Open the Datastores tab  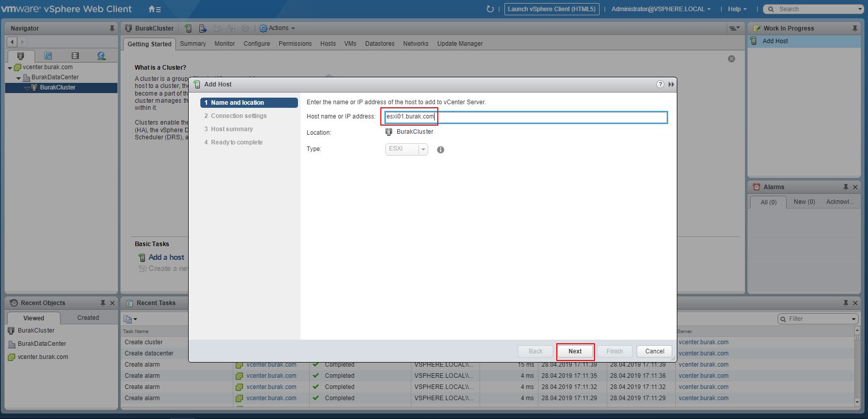pyautogui.click(x=380, y=44)
